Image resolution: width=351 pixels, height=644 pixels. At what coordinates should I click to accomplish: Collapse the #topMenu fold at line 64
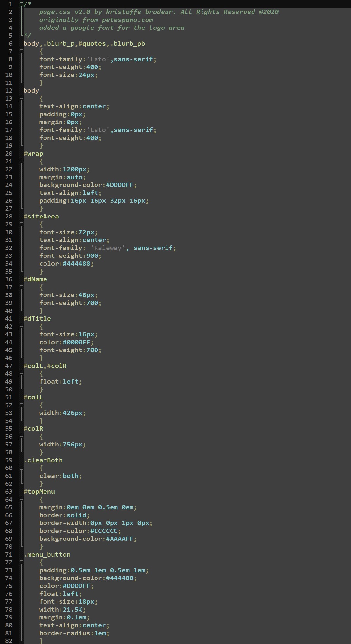(21, 500)
